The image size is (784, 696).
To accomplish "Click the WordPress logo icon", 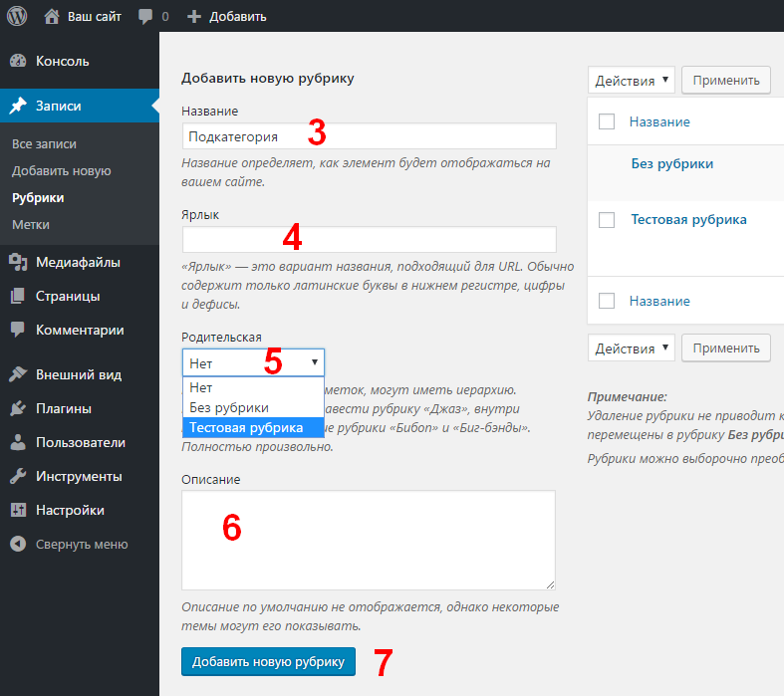I will (17, 16).
